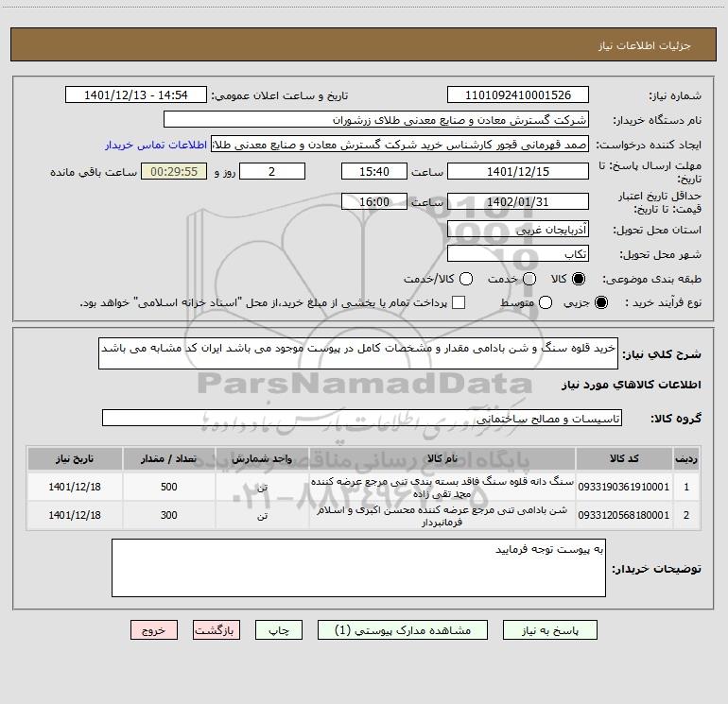Click the سنگ دانه قلوه سنگ item name

tap(442, 488)
